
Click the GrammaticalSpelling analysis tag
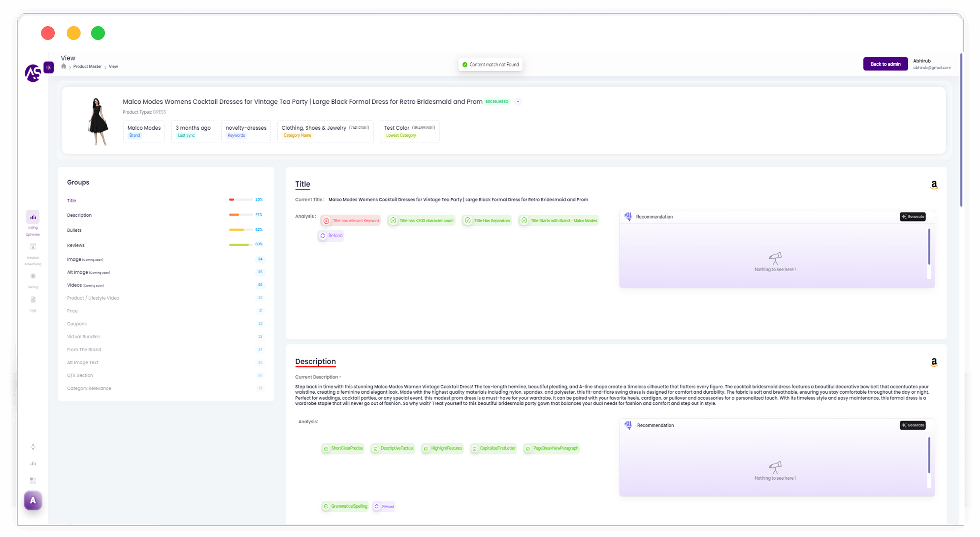point(345,506)
